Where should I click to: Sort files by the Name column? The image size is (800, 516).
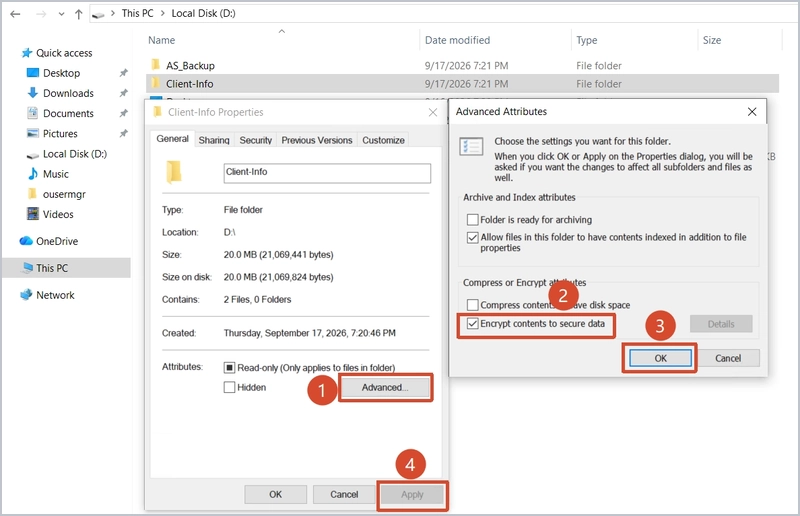pyautogui.click(x=162, y=40)
